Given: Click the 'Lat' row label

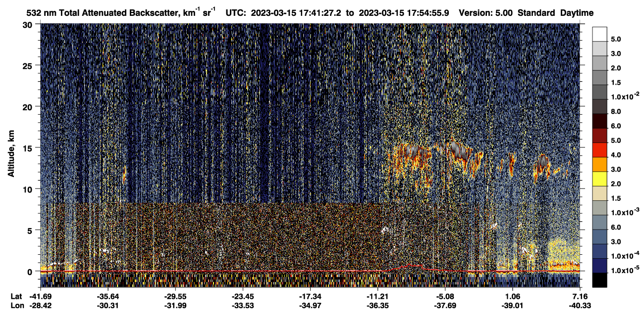Looking at the screenshot, I should coord(16,296).
